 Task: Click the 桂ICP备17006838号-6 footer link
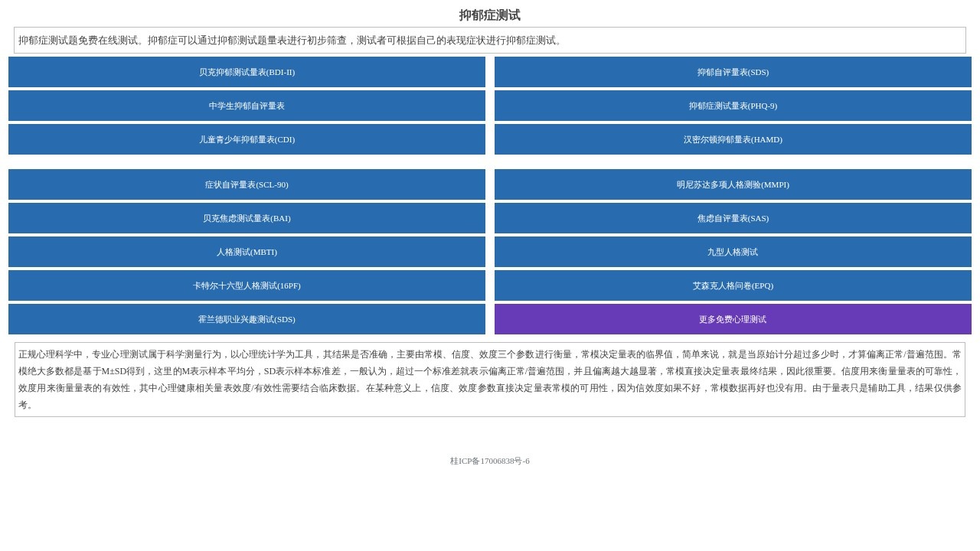click(x=489, y=461)
